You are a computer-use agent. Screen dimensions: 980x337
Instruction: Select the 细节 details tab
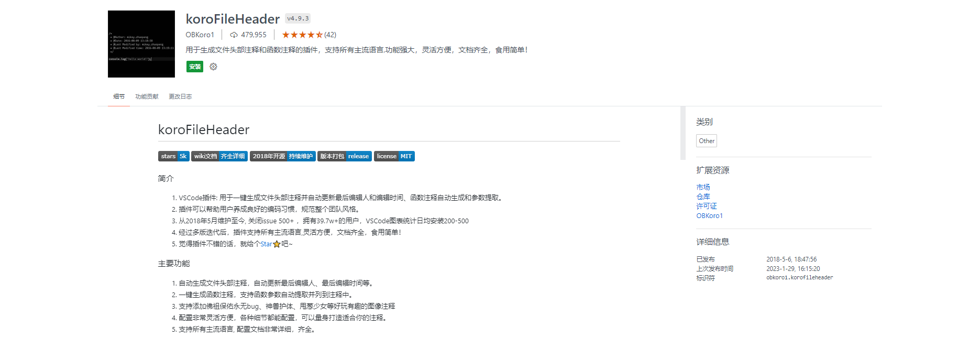click(x=119, y=97)
